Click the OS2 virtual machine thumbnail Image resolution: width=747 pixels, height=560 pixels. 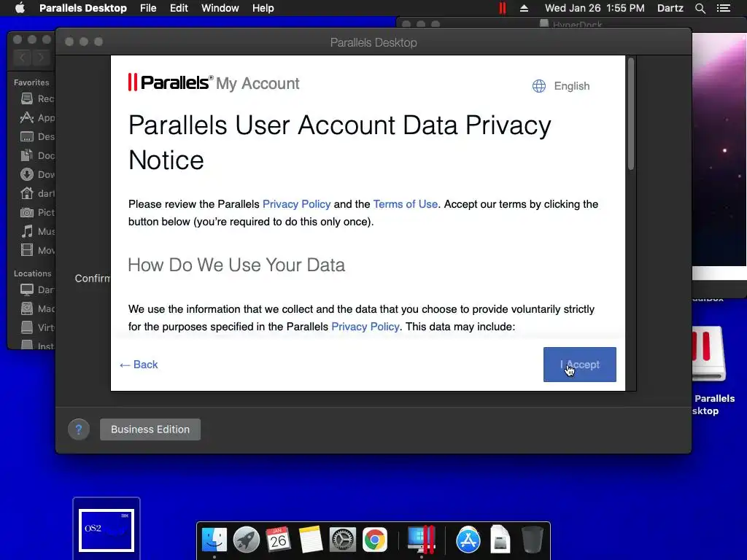tap(107, 530)
